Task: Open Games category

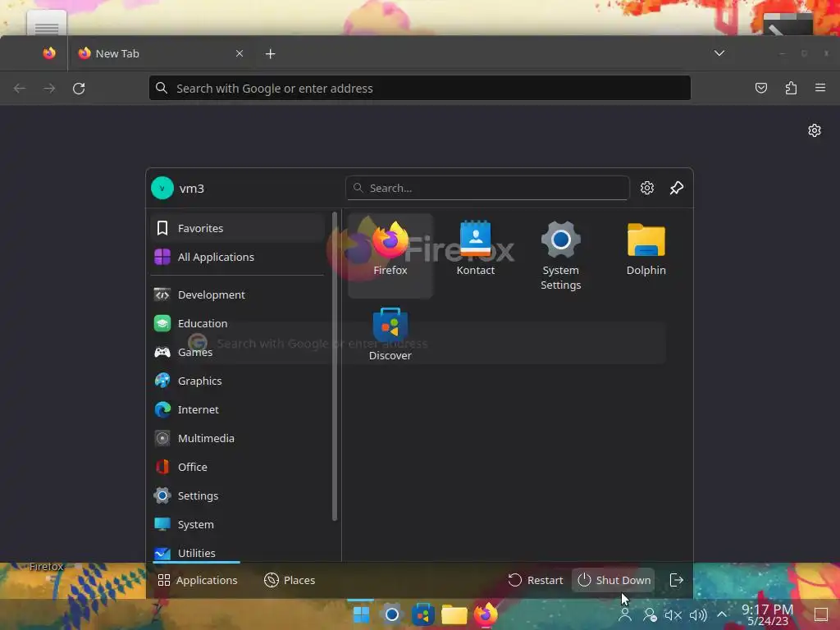Action: [x=238, y=352]
